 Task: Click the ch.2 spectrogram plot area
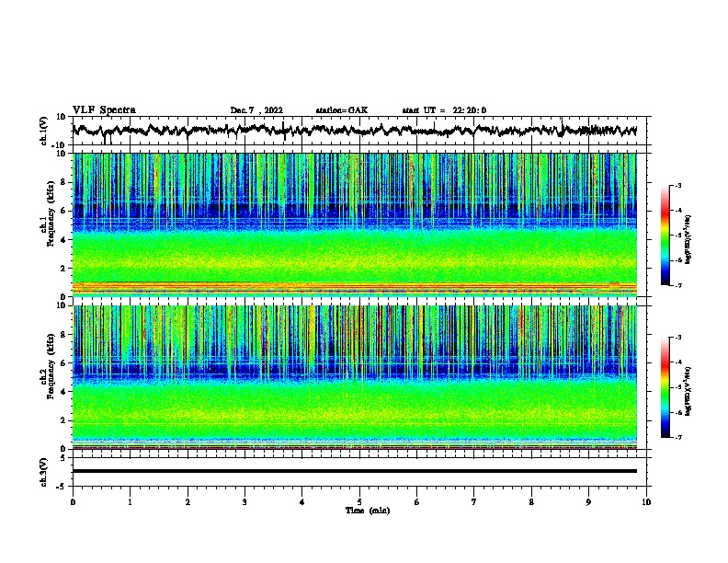click(x=354, y=377)
